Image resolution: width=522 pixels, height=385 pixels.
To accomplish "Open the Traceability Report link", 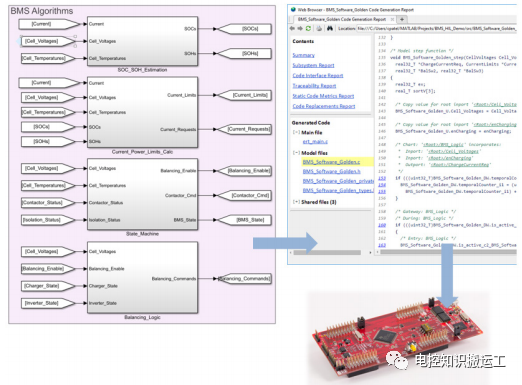I will [x=314, y=86].
